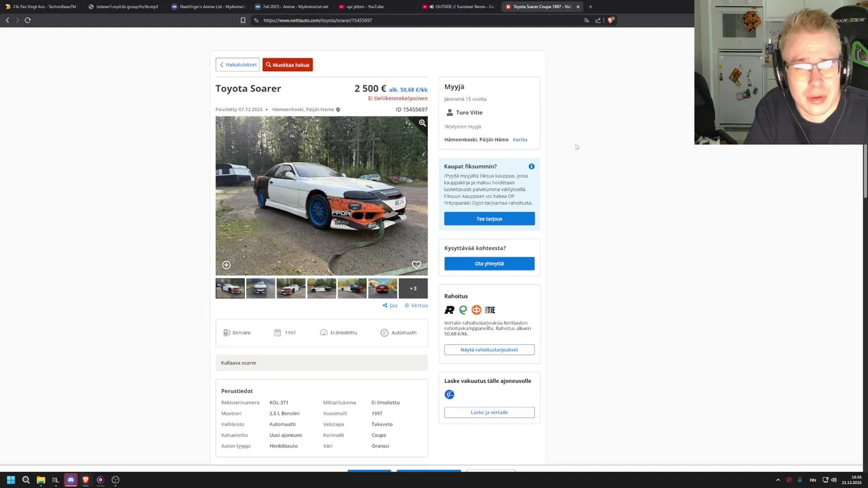Click the Ota yhteyttä button
The image size is (868, 488).
pyautogui.click(x=489, y=263)
